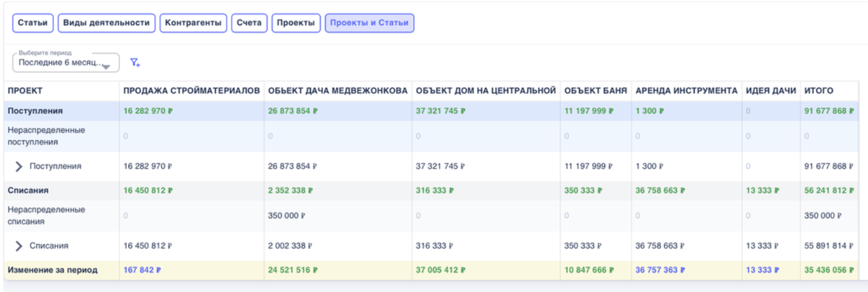Viewport: 868px width, 292px height.
Task: Click value 24 521 516 ₽
Action: [x=292, y=270]
